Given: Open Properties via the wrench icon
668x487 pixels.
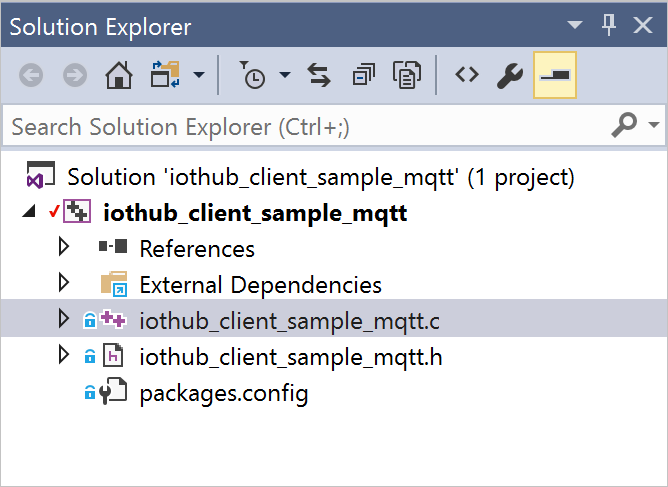Looking at the screenshot, I should point(510,76).
